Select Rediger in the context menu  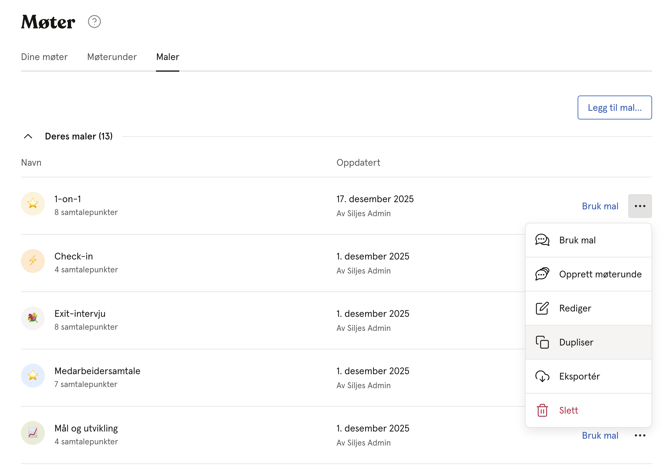pos(588,308)
